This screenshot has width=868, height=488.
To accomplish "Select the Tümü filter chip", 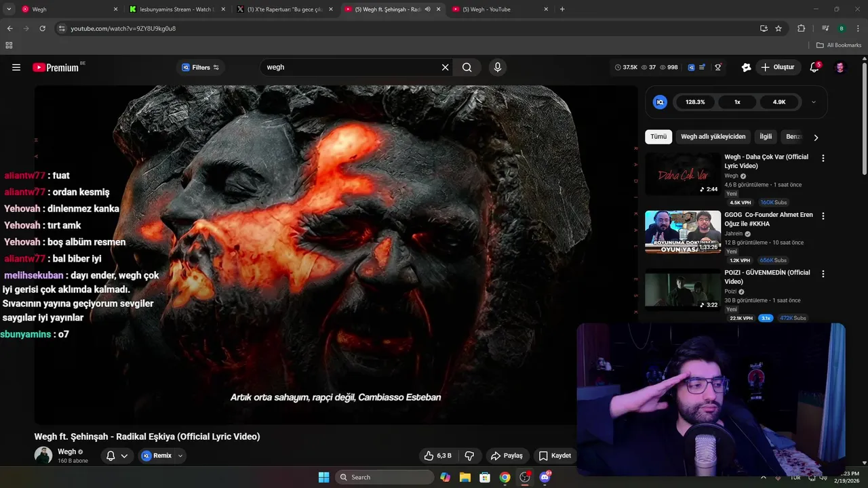I will pyautogui.click(x=658, y=136).
